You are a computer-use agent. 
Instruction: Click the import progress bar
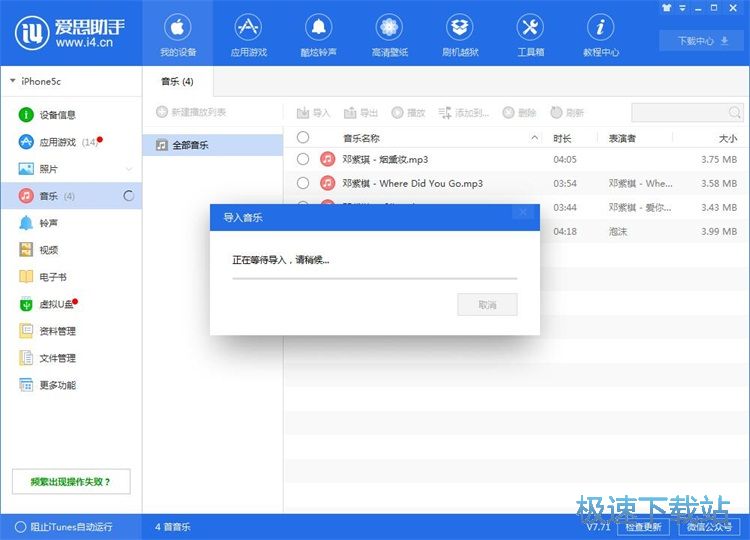(375, 278)
